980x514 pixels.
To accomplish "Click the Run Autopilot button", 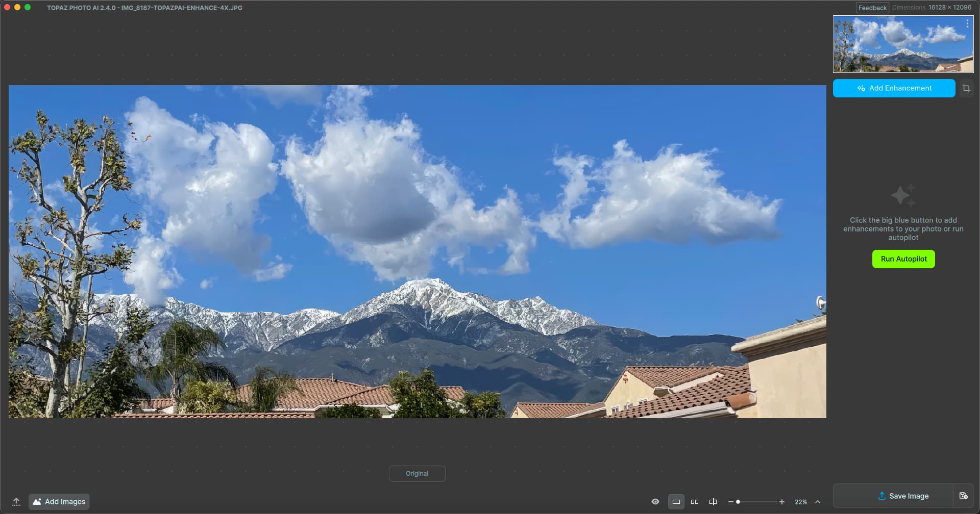I will pos(903,259).
